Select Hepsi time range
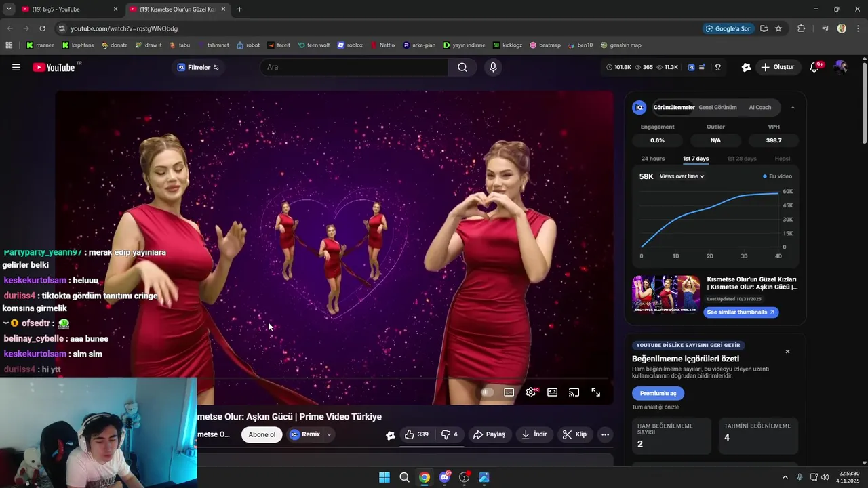This screenshot has width=868, height=488. tap(783, 159)
